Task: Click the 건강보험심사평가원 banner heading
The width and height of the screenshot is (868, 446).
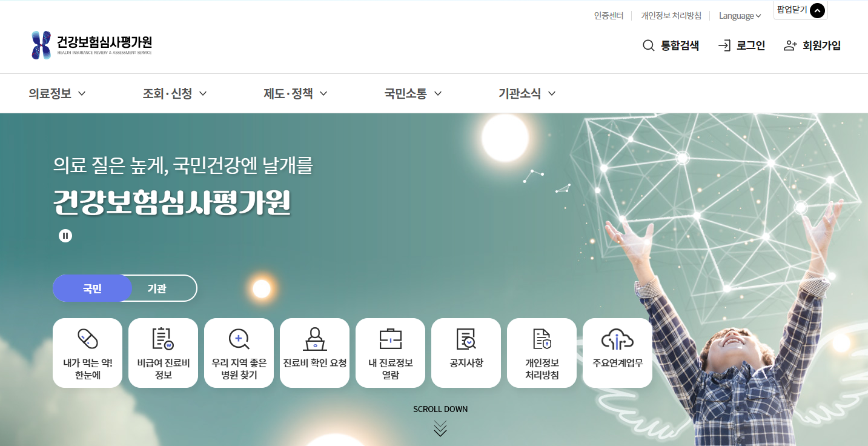Action: 172,204
